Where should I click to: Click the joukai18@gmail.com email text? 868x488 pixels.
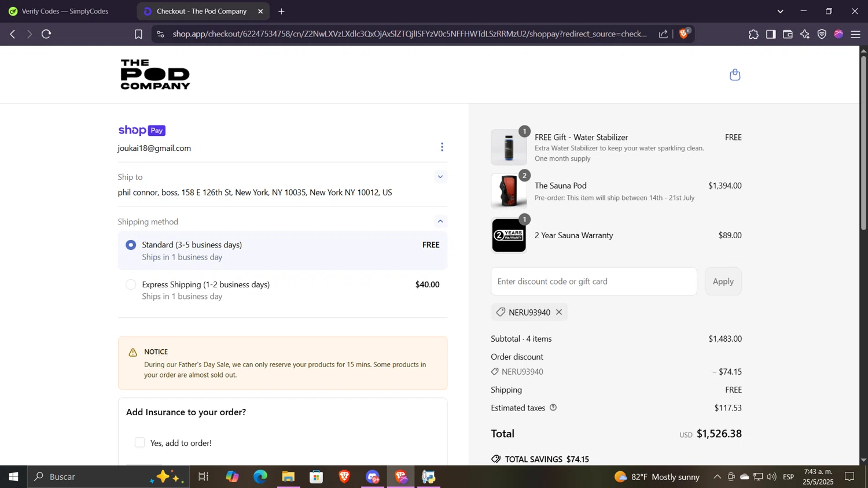pyautogui.click(x=155, y=148)
